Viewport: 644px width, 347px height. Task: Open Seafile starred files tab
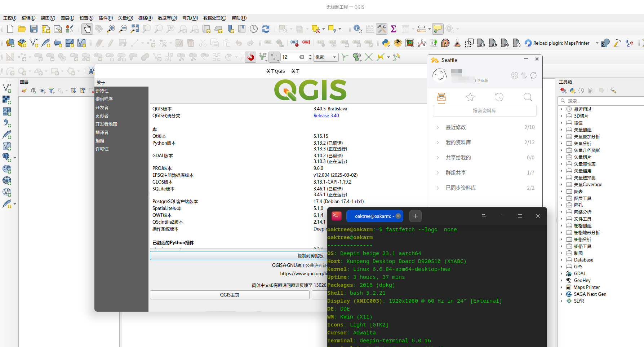point(470,97)
